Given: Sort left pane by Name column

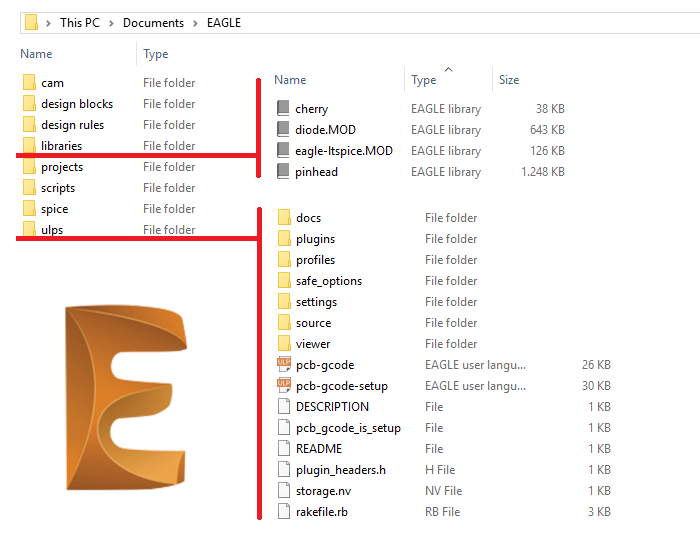Looking at the screenshot, I should click(36, 54).
